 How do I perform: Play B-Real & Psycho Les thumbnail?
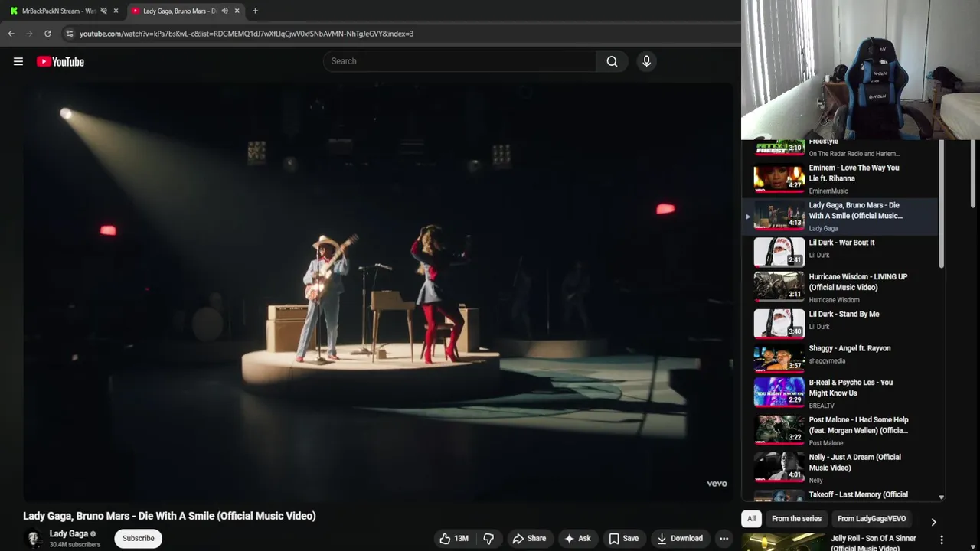779,392
